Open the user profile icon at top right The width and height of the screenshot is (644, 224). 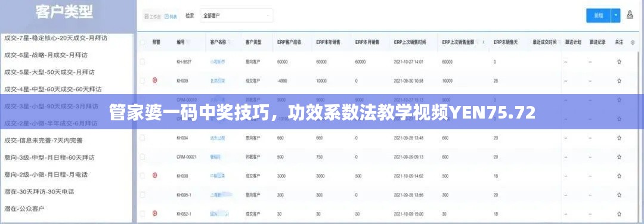click(630, 15)
